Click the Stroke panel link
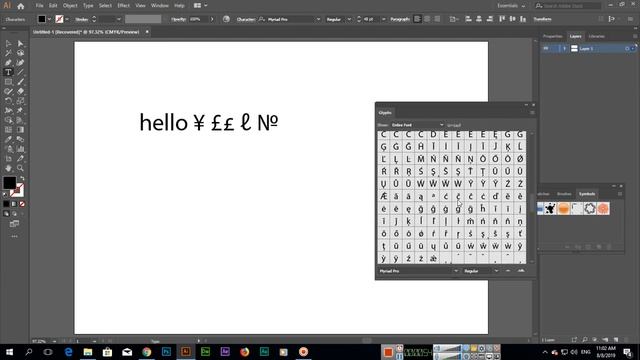 pyautogui.click(x=82, y=19)
